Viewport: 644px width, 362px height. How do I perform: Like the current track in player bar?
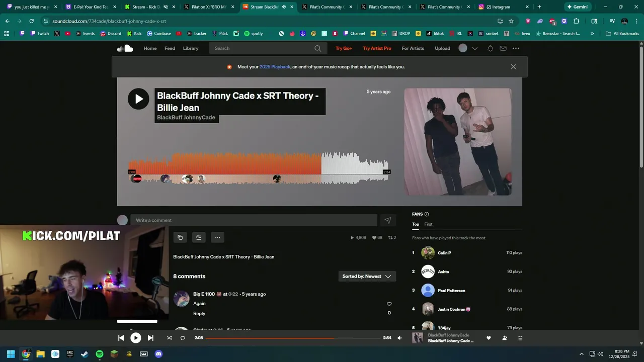pos(489,338)
